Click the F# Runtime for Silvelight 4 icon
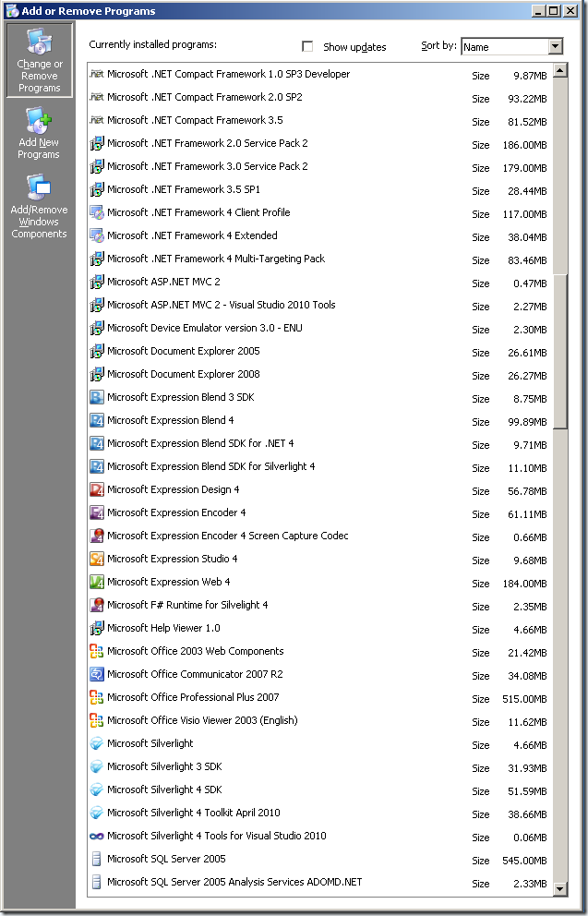The image size is (588, 916). click(x=96, y=605)
